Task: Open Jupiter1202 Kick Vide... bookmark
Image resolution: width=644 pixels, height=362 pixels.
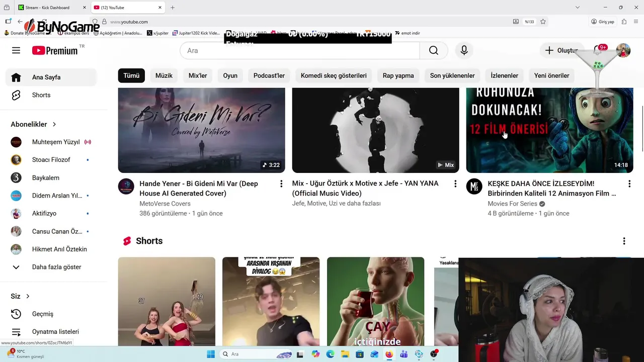Action: (196, 33)
